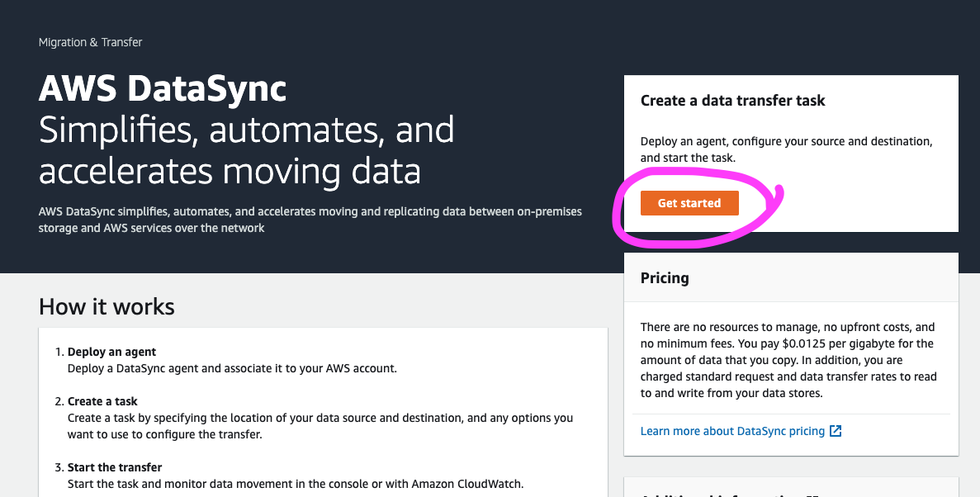Click the description starting Deploy an agent, configure your source

point(786,149)
